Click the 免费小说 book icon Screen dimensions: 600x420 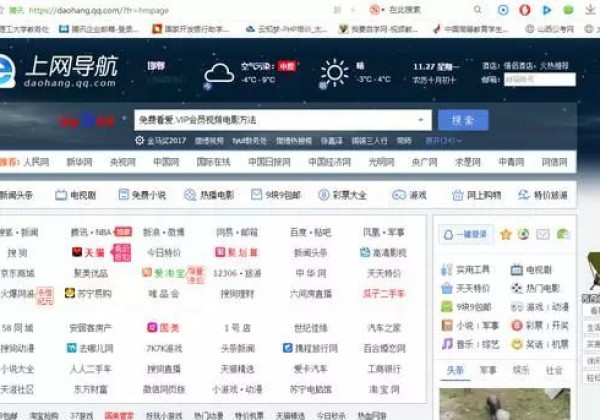[x=124, y=195]
